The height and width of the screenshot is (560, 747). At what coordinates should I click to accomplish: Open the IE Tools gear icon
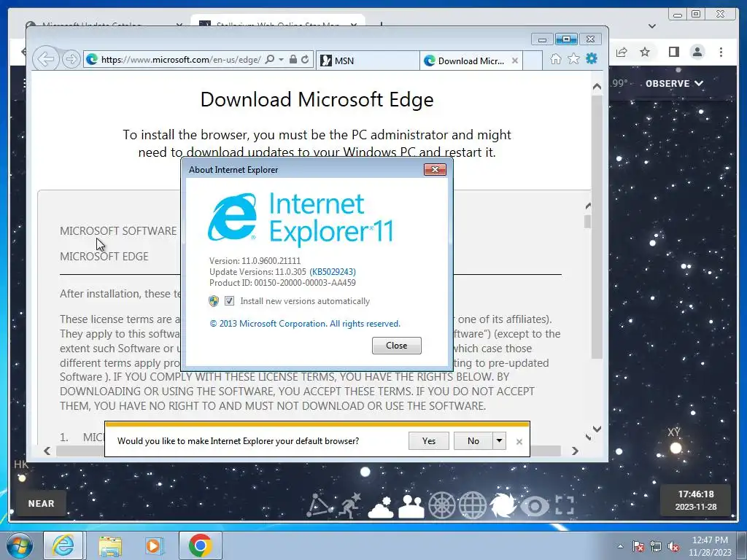pyautogui.click(x=592, y=58)
